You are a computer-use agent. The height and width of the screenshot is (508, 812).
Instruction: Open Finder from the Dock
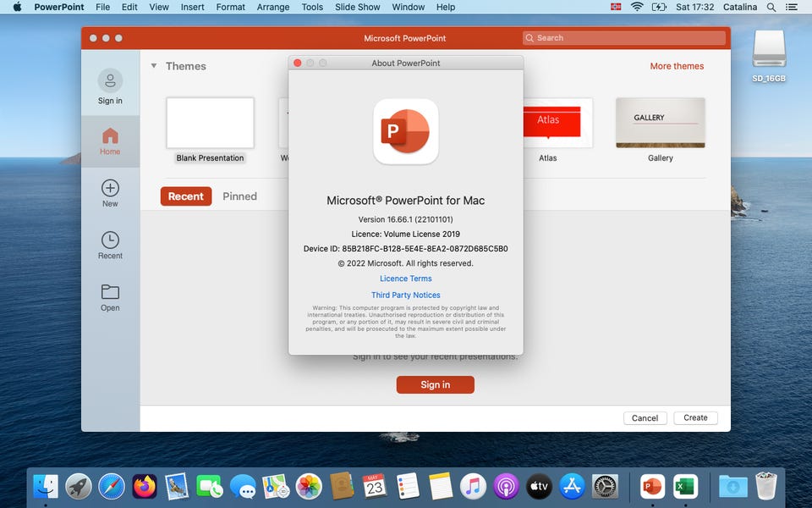(x=46, y=487)
